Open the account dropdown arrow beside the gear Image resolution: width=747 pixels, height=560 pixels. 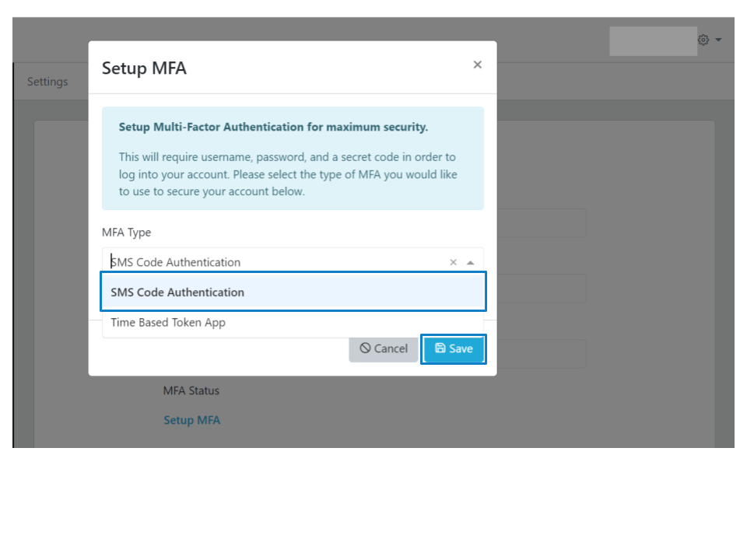pos(717,39)
